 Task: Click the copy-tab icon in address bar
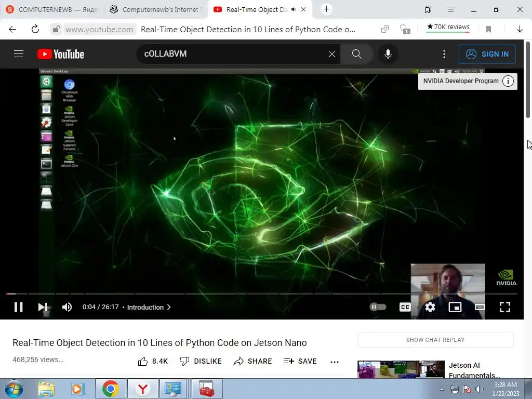point(385,29)
